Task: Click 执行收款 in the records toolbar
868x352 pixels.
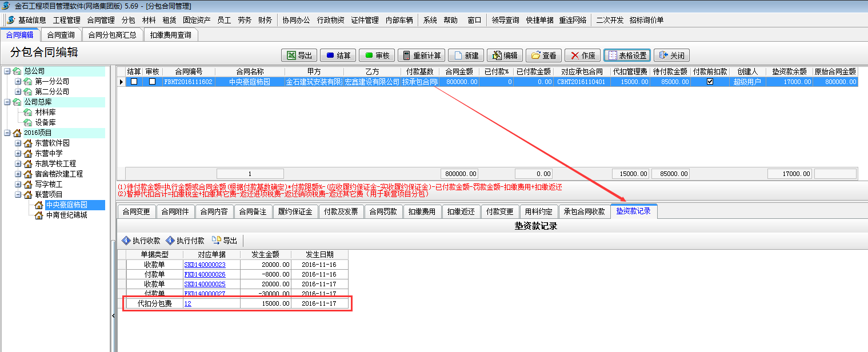Action: 141,241
